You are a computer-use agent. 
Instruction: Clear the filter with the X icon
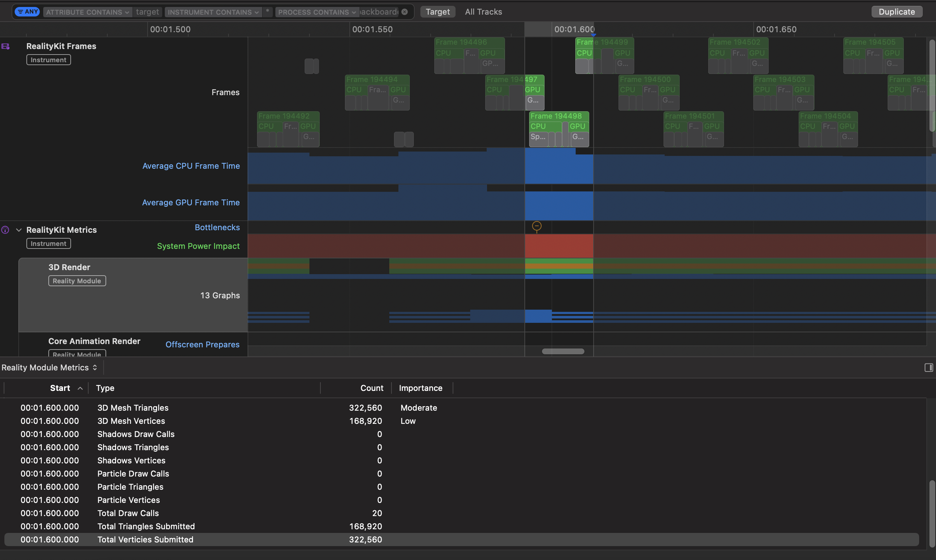coord(404,12)
